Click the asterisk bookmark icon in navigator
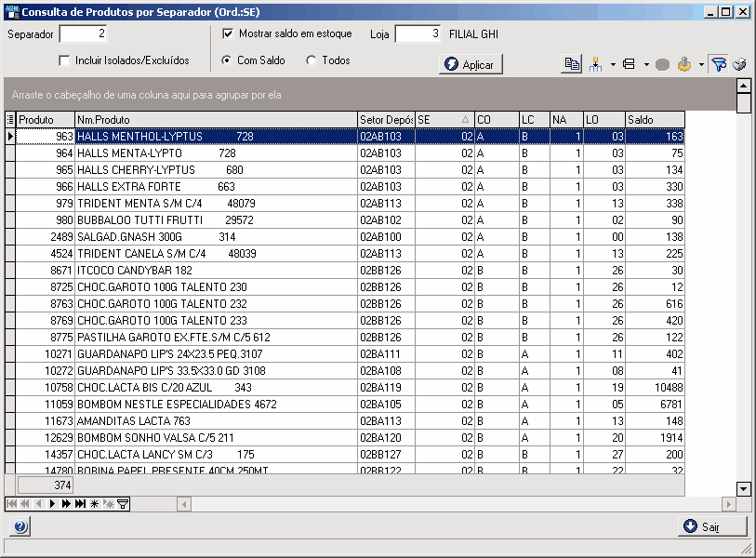 point(95,504)
